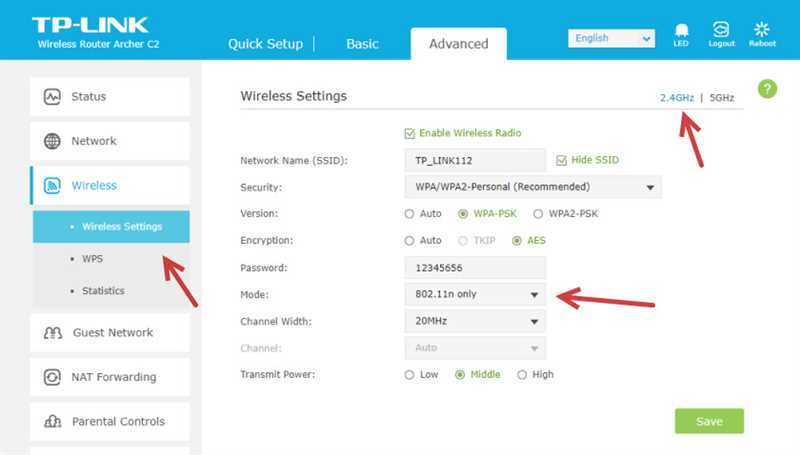
Task: Open the English language dropdown
Action: [x=611, y=38]
